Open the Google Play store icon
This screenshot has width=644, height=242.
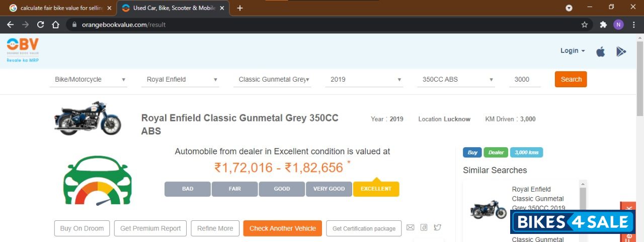(x=621, y=51)
